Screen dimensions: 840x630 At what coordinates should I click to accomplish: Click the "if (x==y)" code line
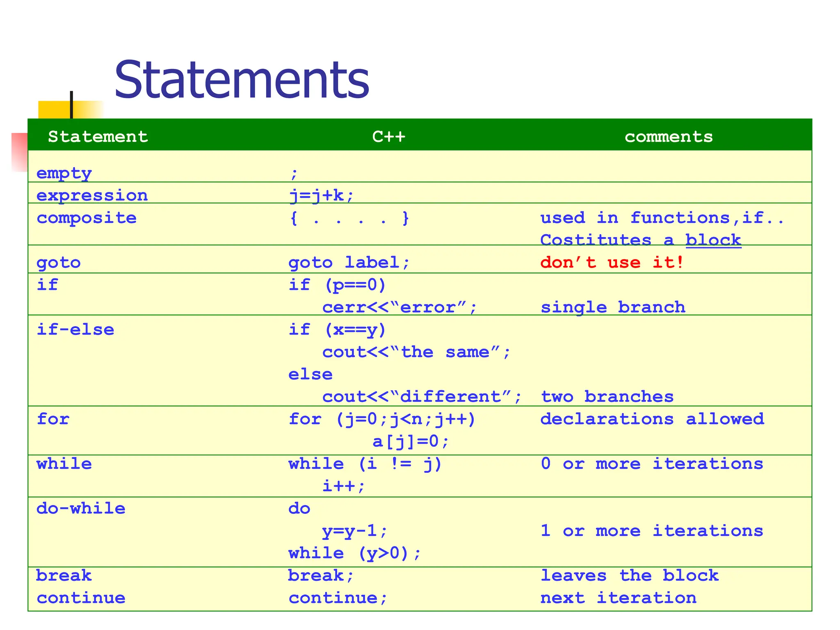[x=338, y=330]
